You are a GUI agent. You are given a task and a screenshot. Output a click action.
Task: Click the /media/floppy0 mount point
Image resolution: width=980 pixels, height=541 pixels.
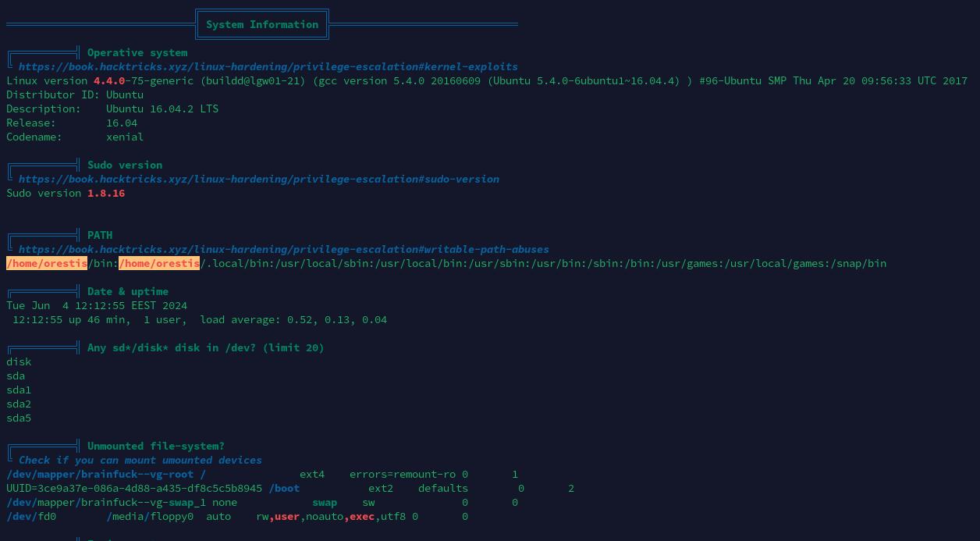click(x=150, y=516)
